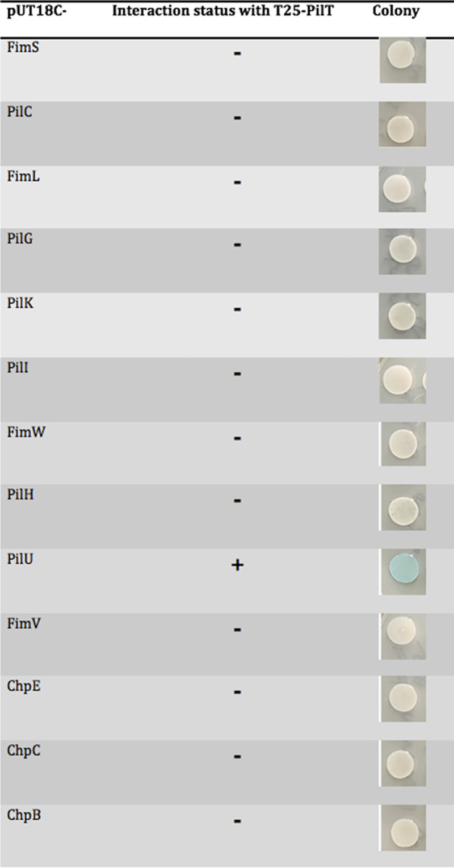Click the PilK row label
The width and height of the screenshot is (454, 868).
tap(20, 303)
